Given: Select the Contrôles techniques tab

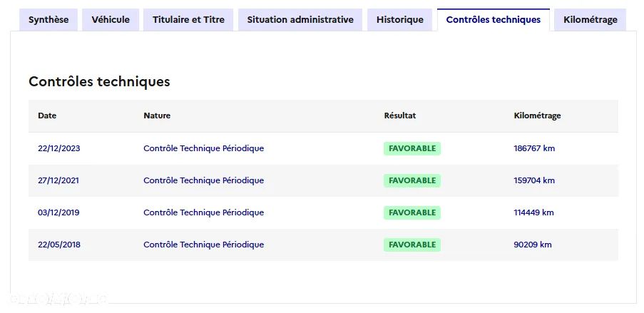Looking at the screenshot, I should tap(494, 20).
